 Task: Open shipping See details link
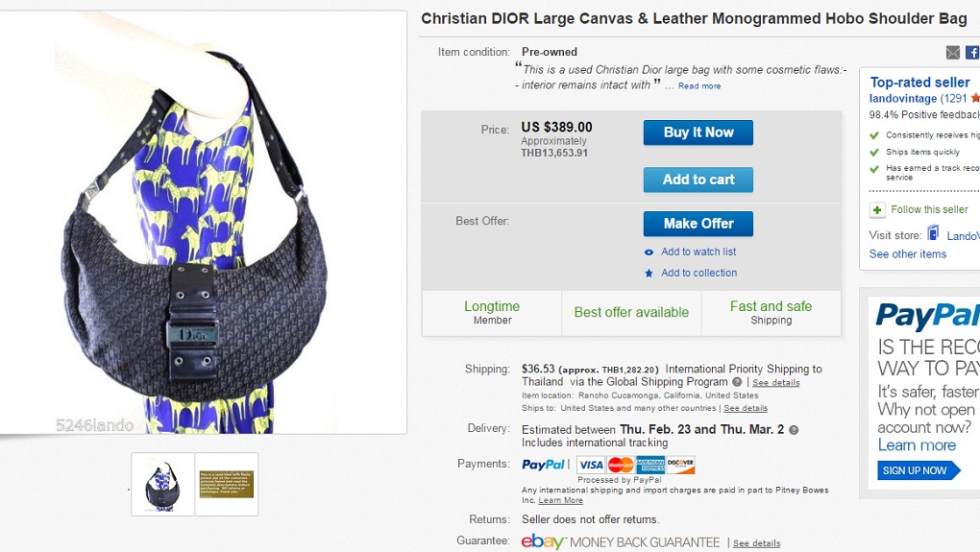click(x=775, y=383)
